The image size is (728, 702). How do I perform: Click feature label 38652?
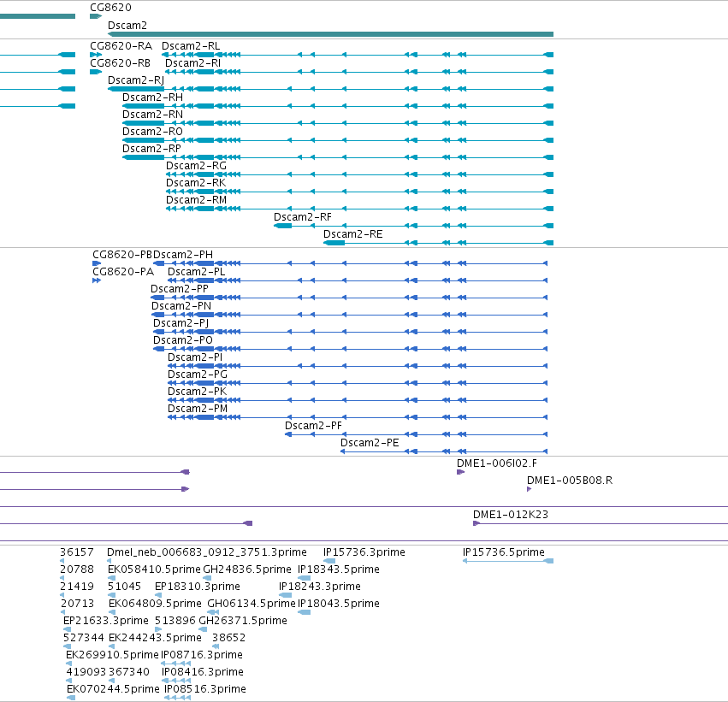tap(228, 639)
